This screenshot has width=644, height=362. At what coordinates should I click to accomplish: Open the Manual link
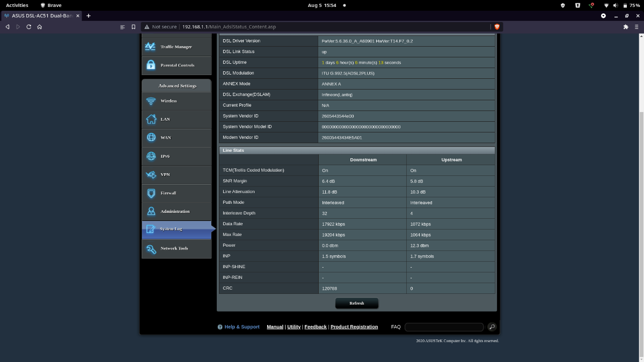275,327
